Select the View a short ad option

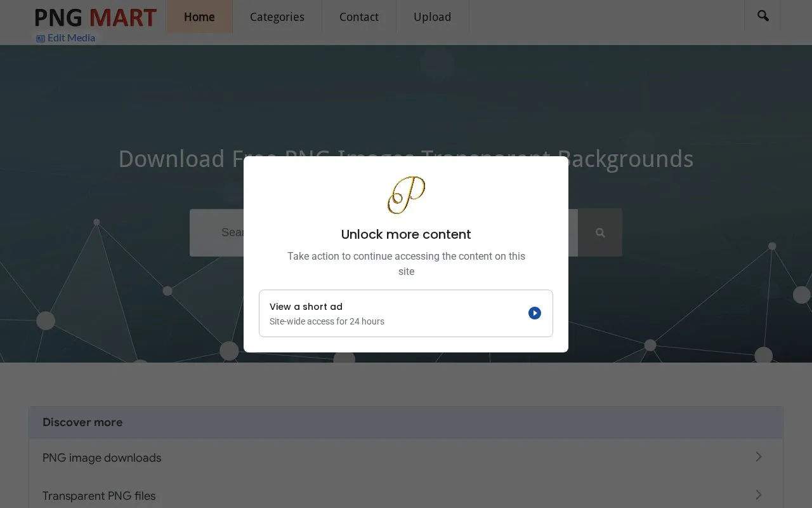coord(406,313)
